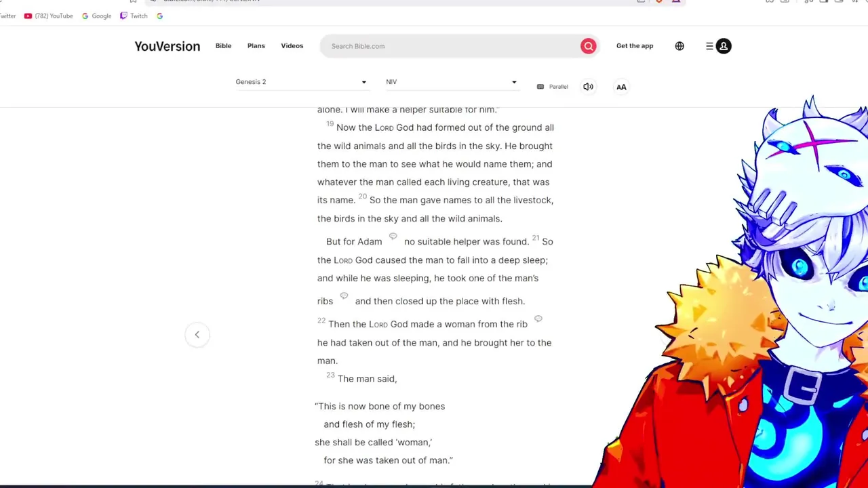Click the red search magnifier button
This screenshot has width=868, height=488.
588,46
